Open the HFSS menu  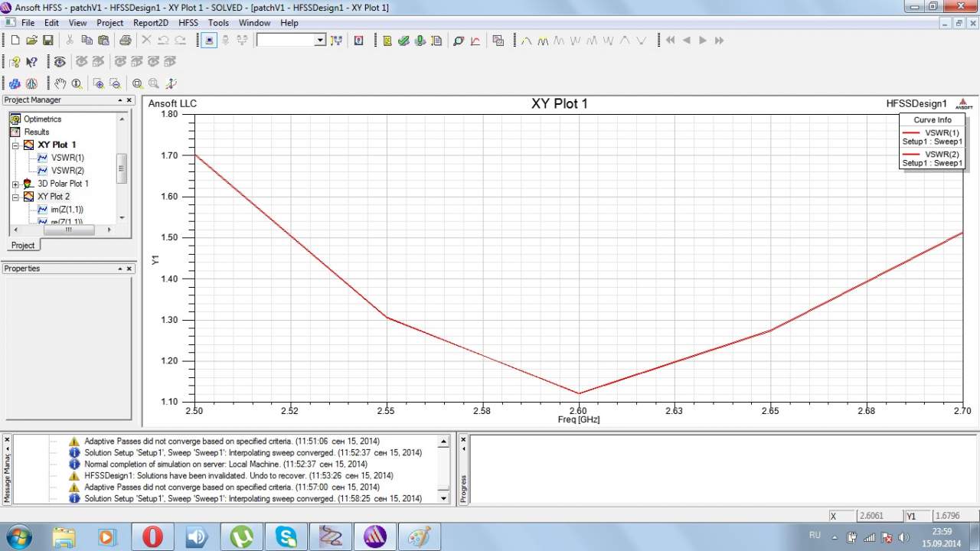click(188, 23)
